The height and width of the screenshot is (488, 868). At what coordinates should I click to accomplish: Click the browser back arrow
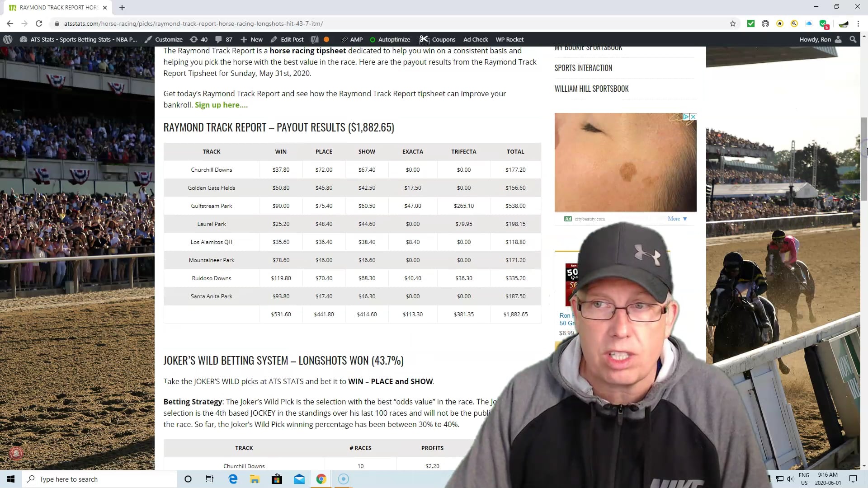click(x=10, y=23)
